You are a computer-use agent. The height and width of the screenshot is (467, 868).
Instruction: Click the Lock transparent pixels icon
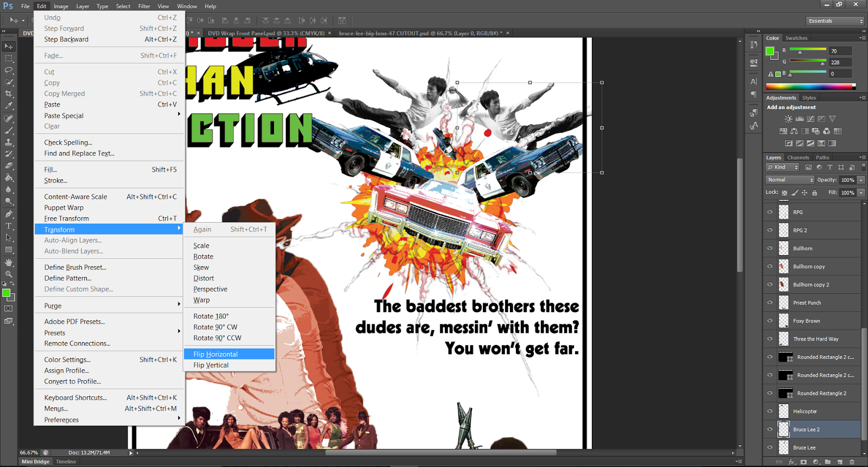(x=784, y=193)
